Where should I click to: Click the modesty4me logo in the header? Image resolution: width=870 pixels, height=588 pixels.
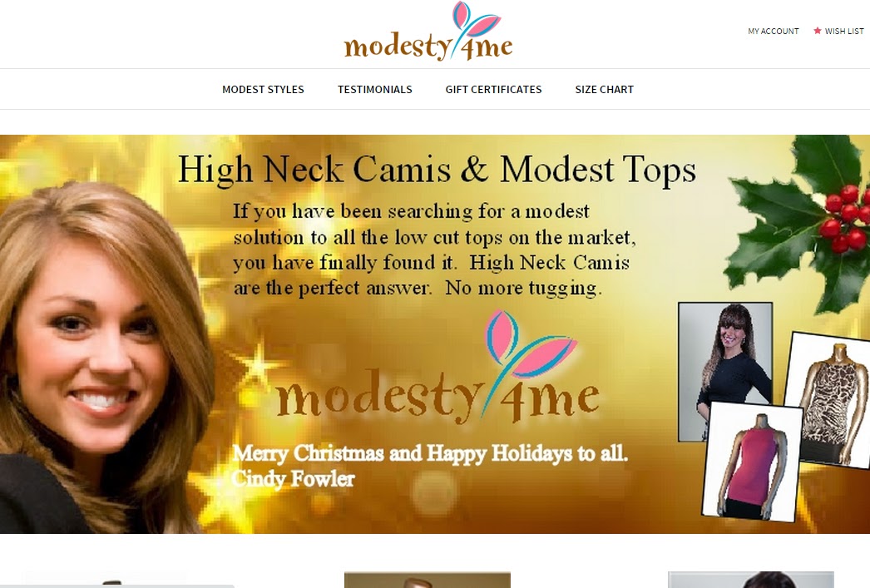428,31
